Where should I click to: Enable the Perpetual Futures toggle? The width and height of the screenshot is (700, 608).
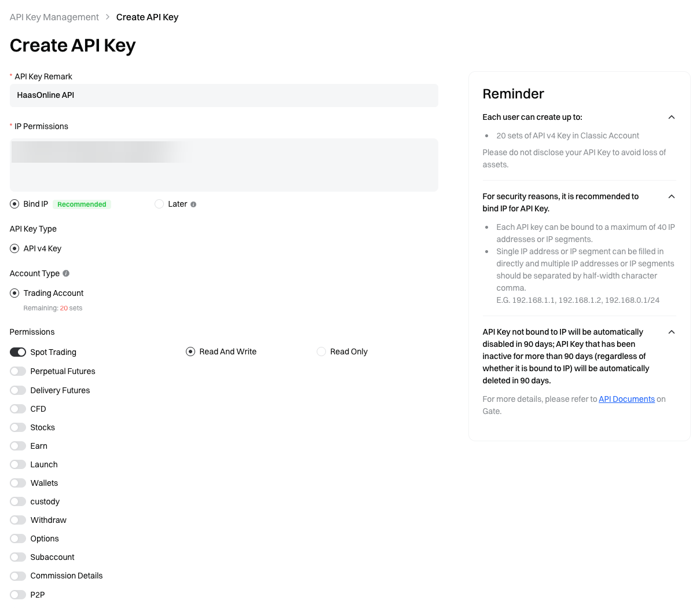pos(18,371)
